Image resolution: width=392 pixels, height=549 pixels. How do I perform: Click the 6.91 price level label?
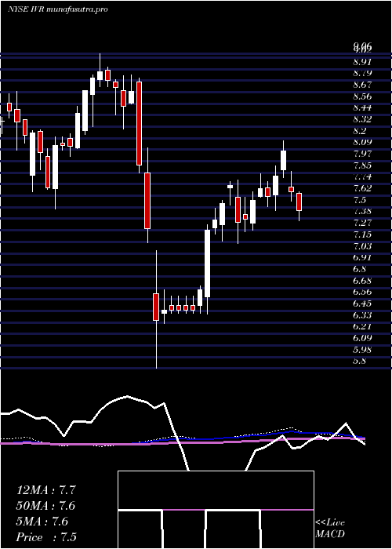click(x=362, y=257)
